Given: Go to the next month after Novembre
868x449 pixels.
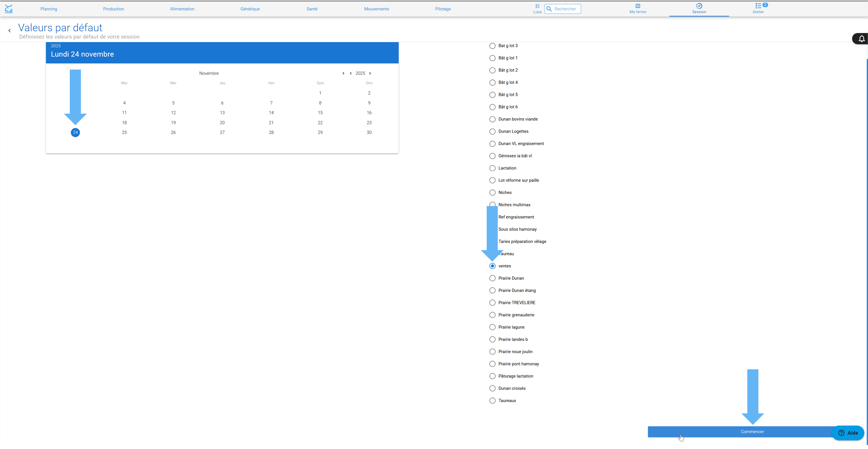Looking at the screenshot, I should point(343,73).
